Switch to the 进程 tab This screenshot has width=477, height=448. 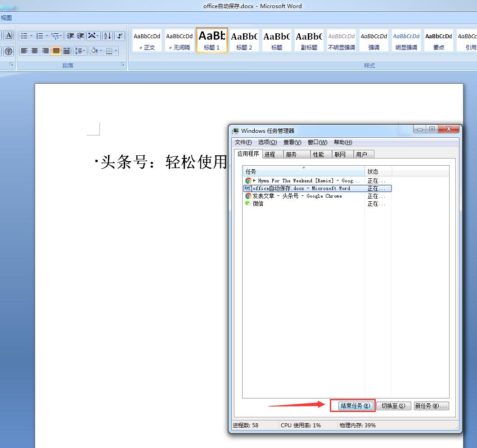(x=272, y=154)
